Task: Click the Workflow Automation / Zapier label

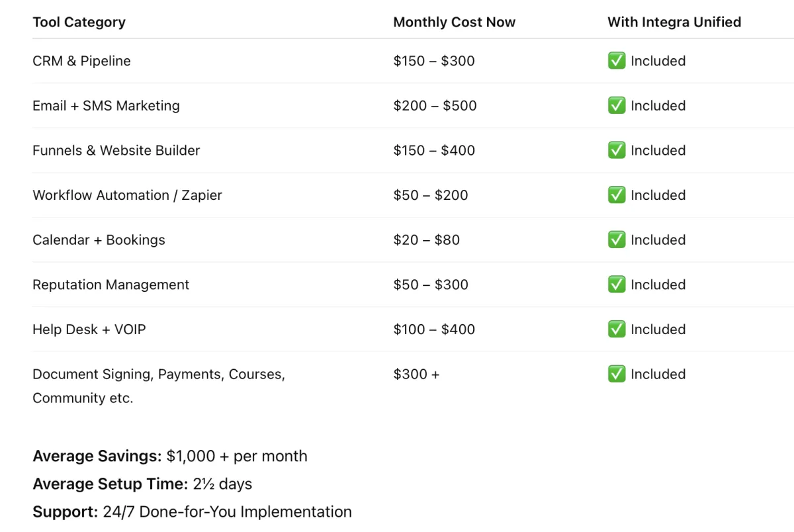Action: click(127, 195)
